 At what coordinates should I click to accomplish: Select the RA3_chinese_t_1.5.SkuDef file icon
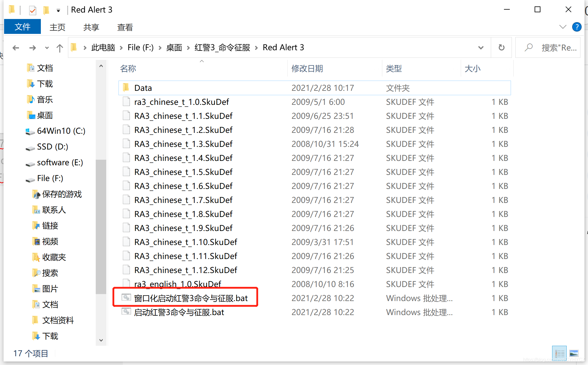pos(126,172)
